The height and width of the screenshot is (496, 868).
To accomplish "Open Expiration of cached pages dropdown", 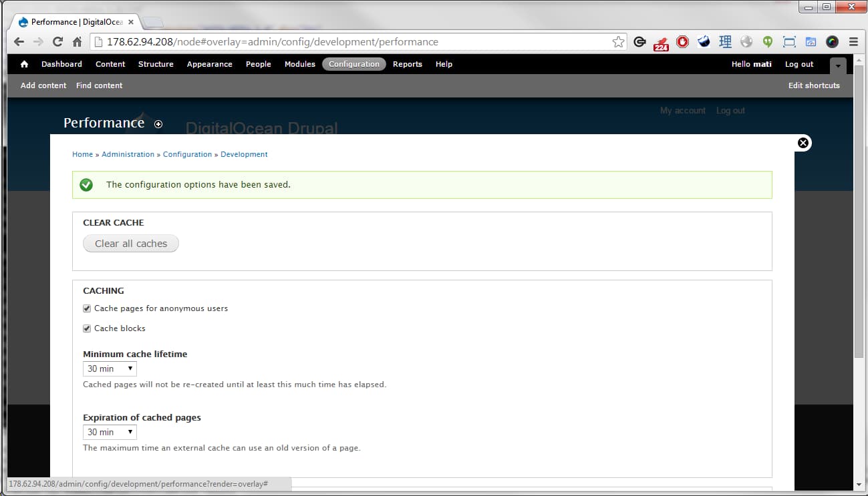I will (110, 432).
